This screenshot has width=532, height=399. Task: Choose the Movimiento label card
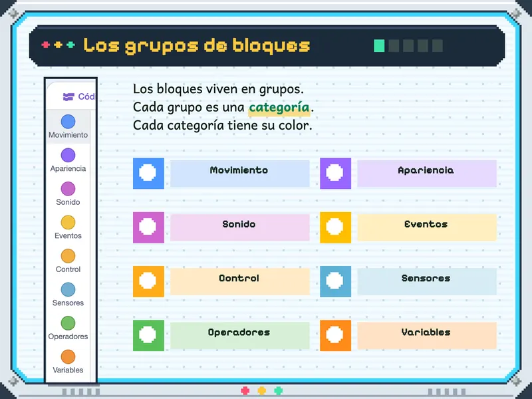(240, 174)
